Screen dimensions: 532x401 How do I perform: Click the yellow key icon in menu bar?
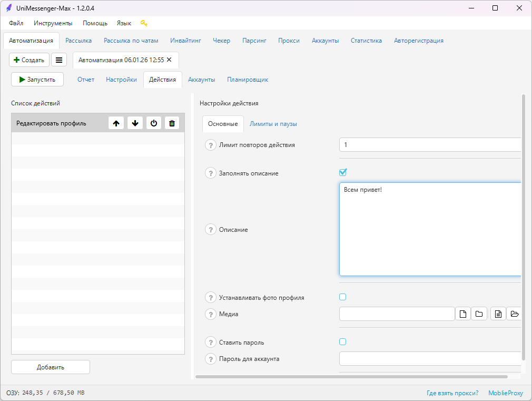coord(144,23)
